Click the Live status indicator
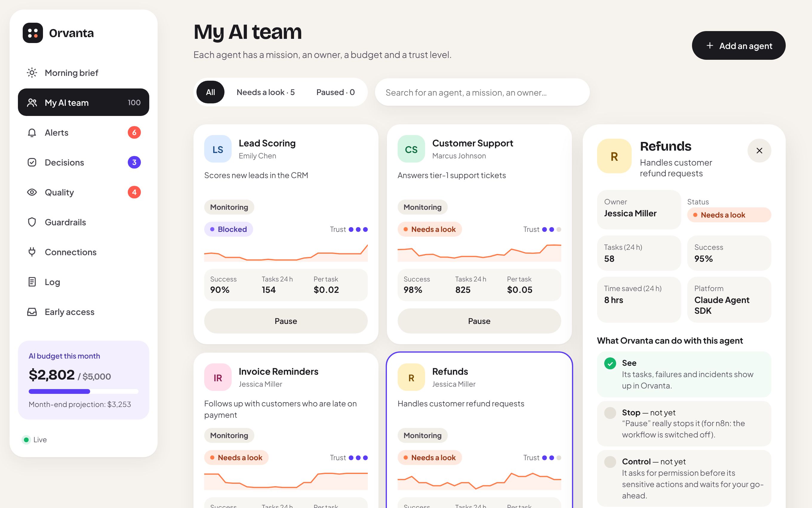The height and width of the screenshot is (508, 812). tap(35, 440)
